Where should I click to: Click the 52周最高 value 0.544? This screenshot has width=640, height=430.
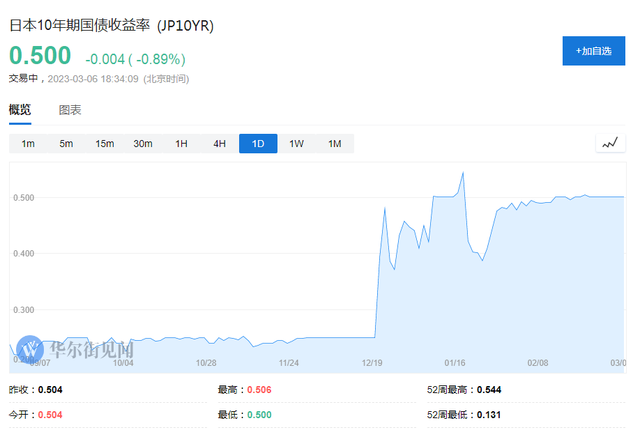click(x=489, y=390)
